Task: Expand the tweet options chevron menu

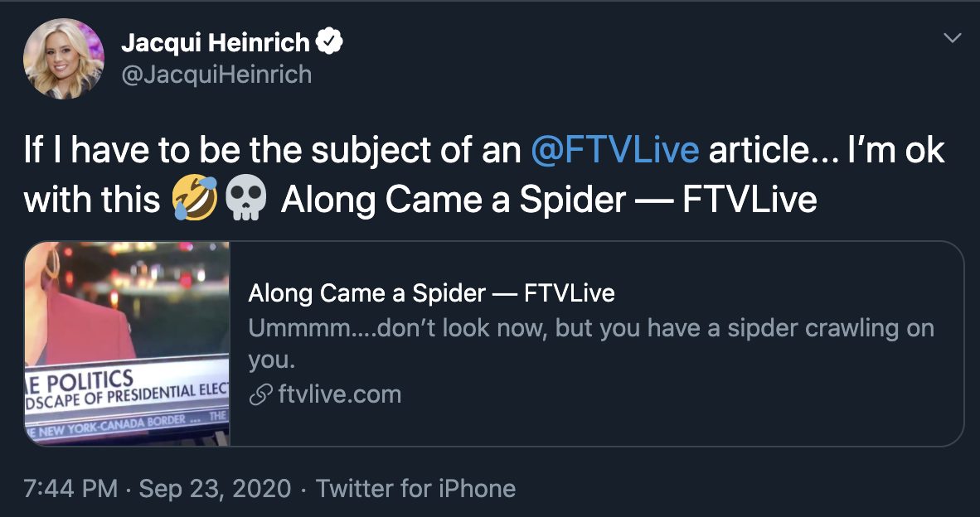Action: (953, 38)
